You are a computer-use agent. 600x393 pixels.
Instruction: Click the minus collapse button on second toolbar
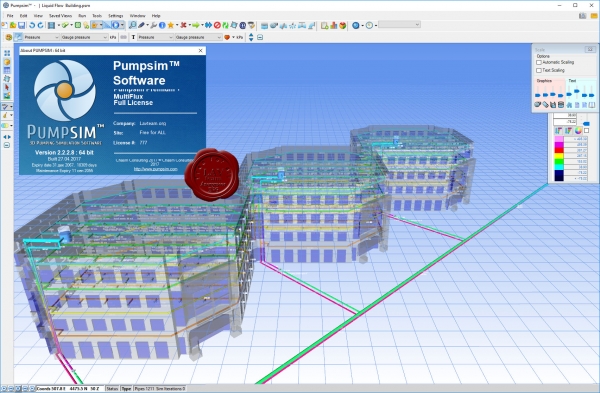pos(260,37)
